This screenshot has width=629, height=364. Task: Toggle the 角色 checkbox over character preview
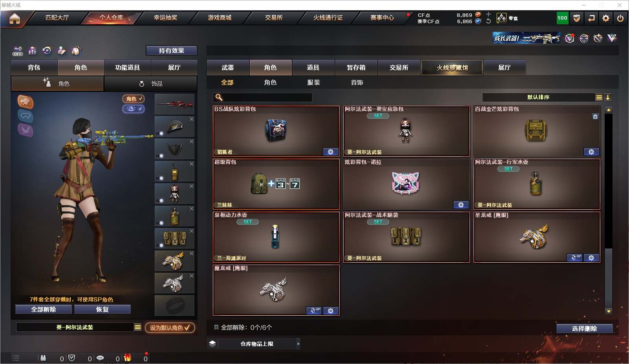point(133,99)
